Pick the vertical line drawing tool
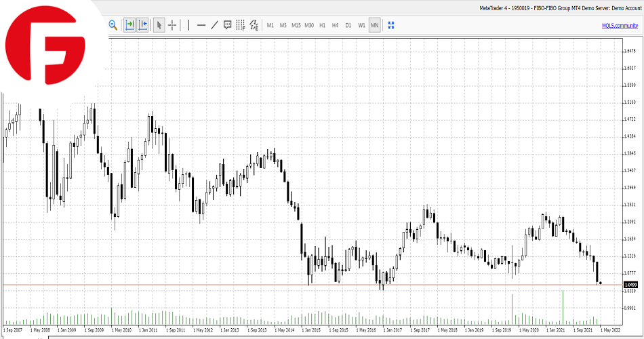This screenshot has height=339, width=644. pyautogui.click(x=188, y=25)
